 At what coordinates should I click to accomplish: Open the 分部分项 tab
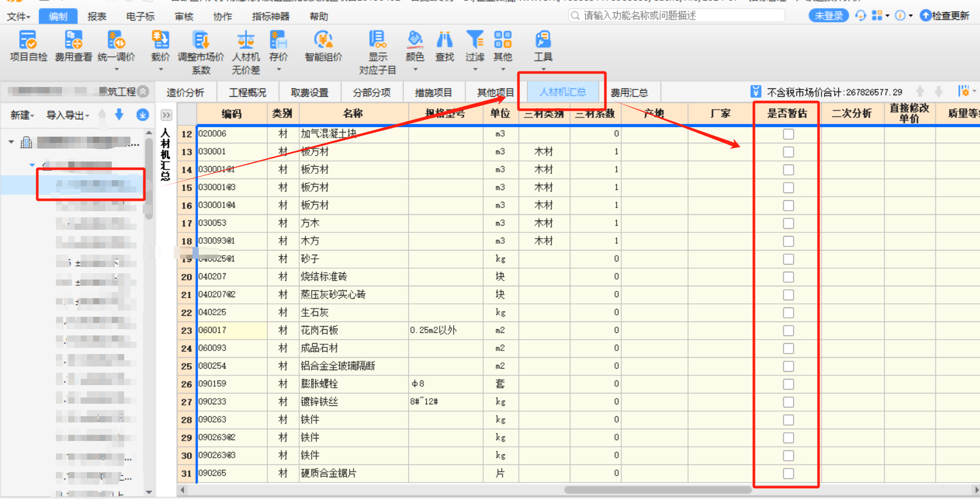[372, 92]
